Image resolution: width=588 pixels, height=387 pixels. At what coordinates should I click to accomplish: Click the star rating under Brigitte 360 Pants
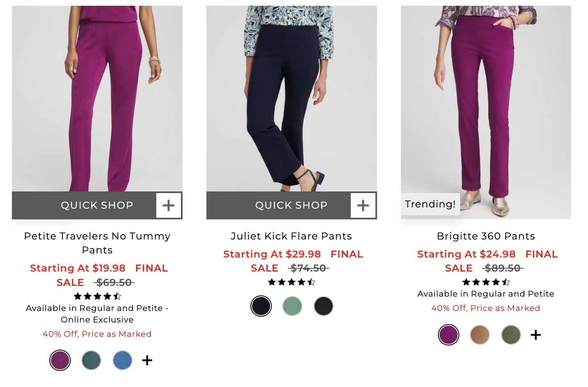486,282
